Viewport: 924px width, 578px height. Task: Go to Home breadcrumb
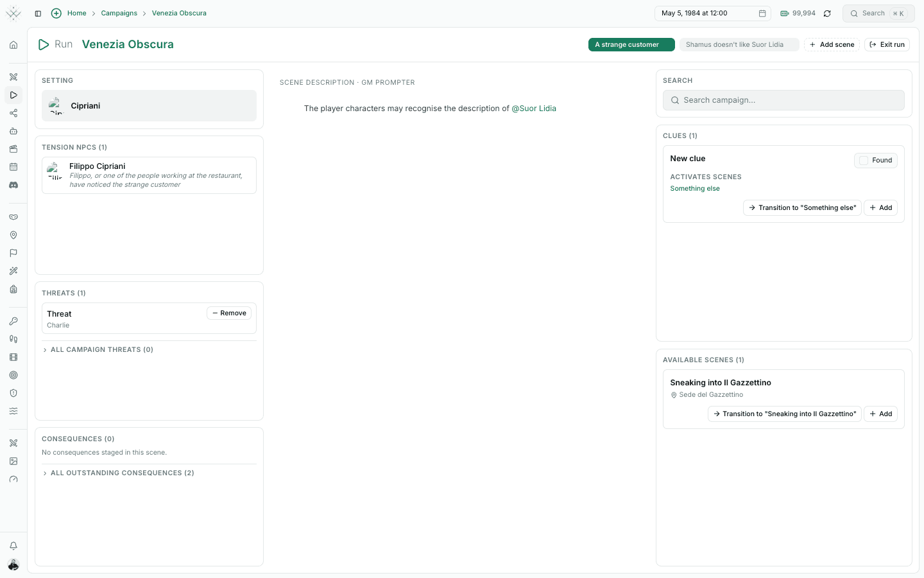[77, 13]
